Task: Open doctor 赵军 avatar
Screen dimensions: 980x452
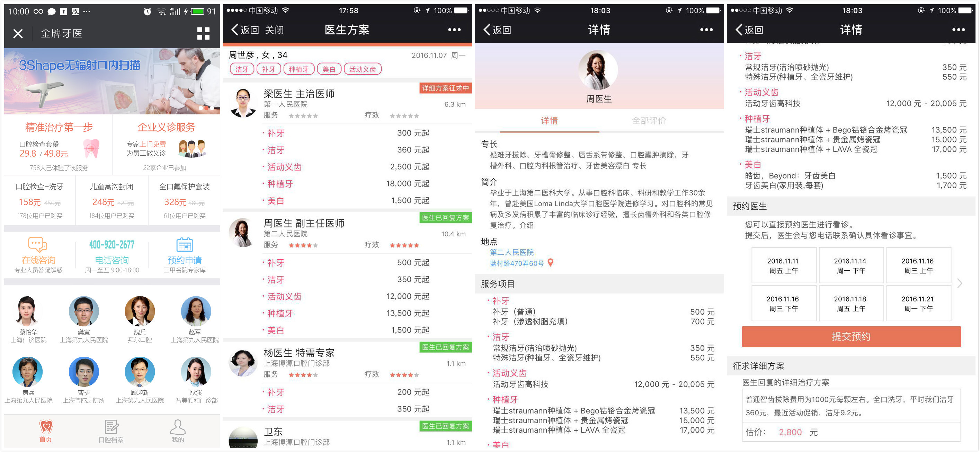Action: pyautogui.click(x=196, y=311)
